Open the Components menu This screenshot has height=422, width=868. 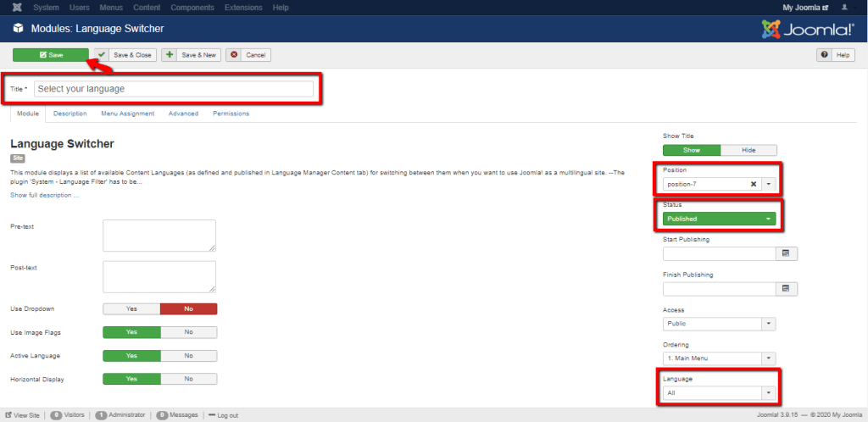click(192, 8)
